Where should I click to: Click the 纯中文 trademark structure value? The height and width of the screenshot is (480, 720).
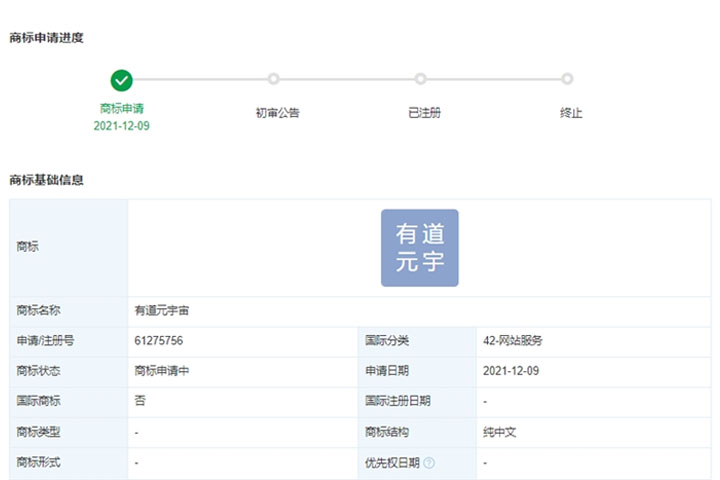coord(499,432)
